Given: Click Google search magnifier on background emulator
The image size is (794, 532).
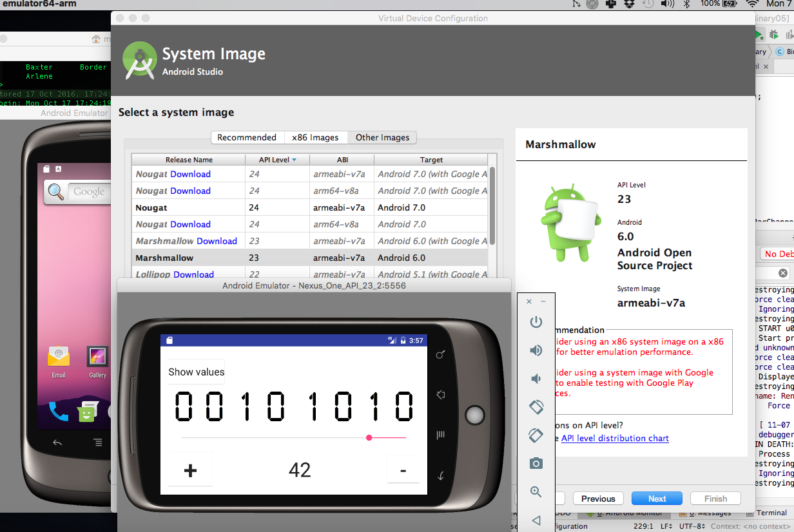Looking at the screenshot, I should pyautogui.click(x=56, y=191).
